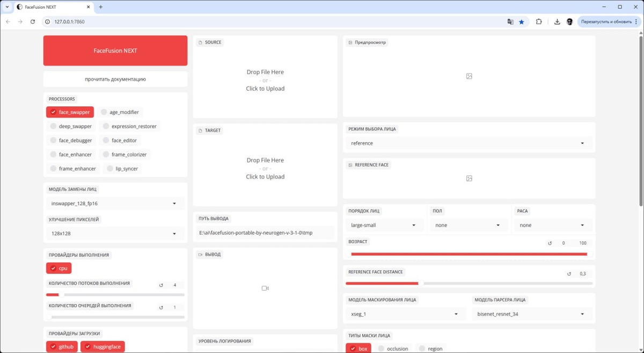Screen dimensions: 644x353
Task: Enable the face_editor processor
Action: 120,140
